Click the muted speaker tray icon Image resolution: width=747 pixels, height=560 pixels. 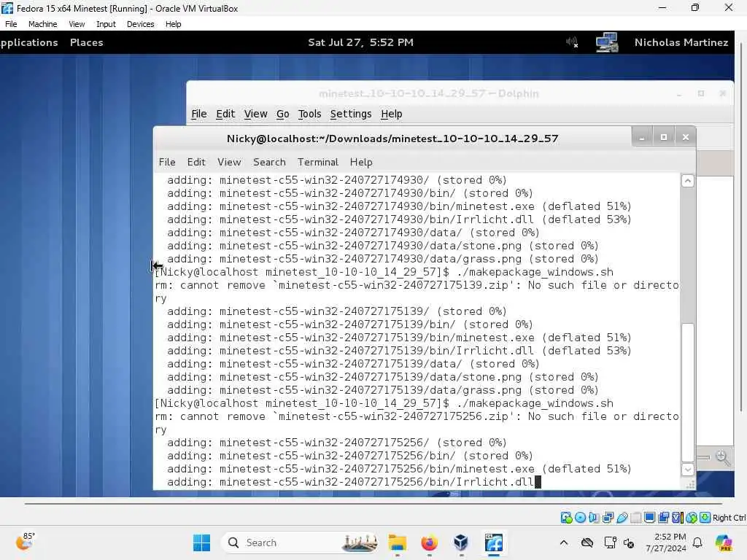click(x=629, y=542)
